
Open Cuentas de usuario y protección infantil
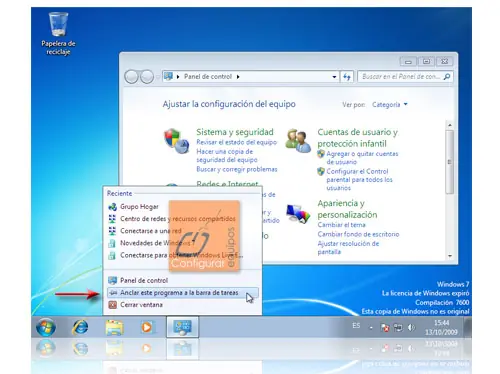pyautogui.click(x=357, y=138)
